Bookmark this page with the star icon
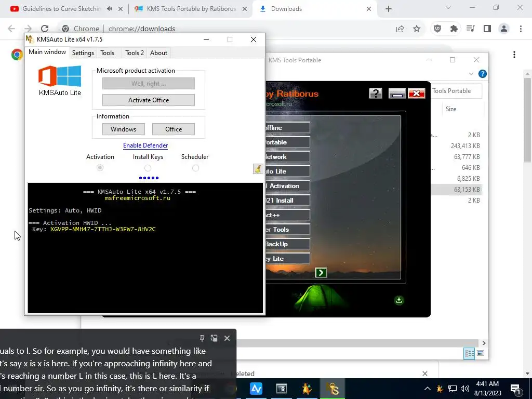 (x=417, y=29)
